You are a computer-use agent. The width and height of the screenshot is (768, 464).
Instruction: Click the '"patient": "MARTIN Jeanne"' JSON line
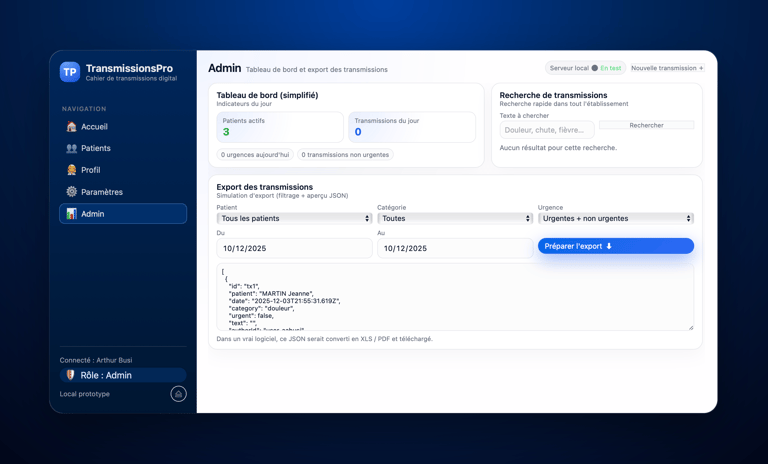271,293
